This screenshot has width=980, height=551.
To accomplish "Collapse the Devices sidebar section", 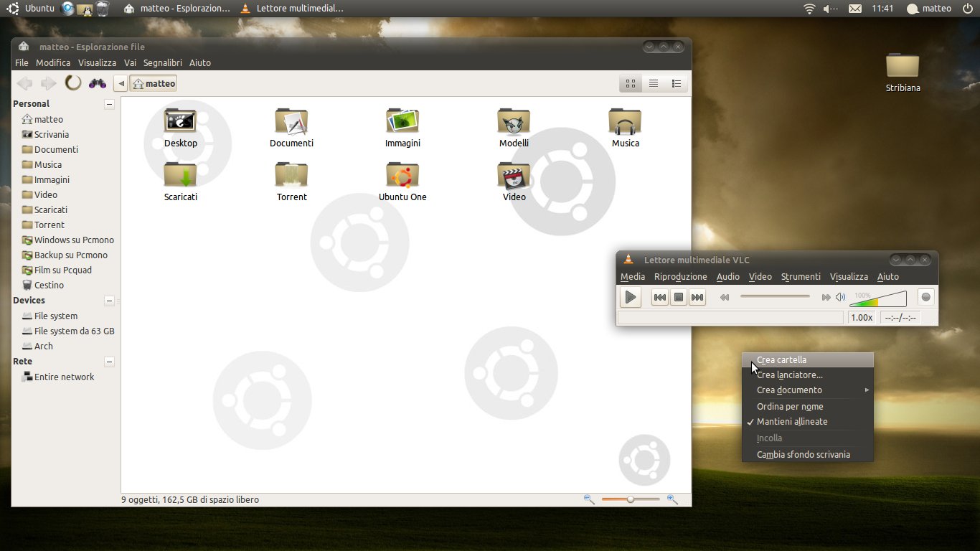I will (x=109, y=301).
